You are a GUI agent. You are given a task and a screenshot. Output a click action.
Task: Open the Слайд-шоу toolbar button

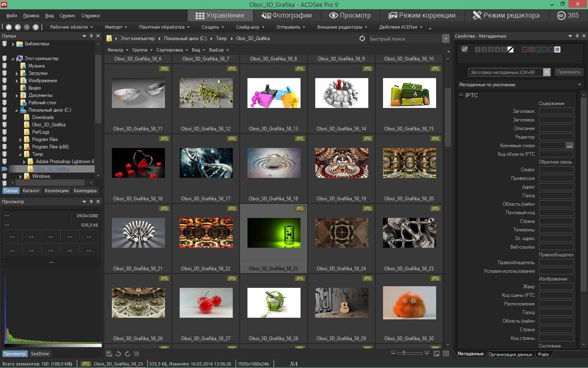[x=250, y=27]
